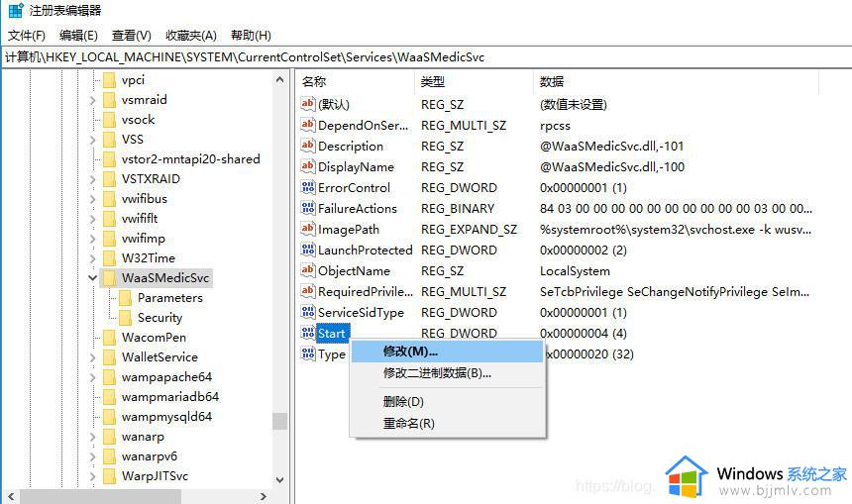
Task: Click the binary icon beside Start
Action: [307, 333]
